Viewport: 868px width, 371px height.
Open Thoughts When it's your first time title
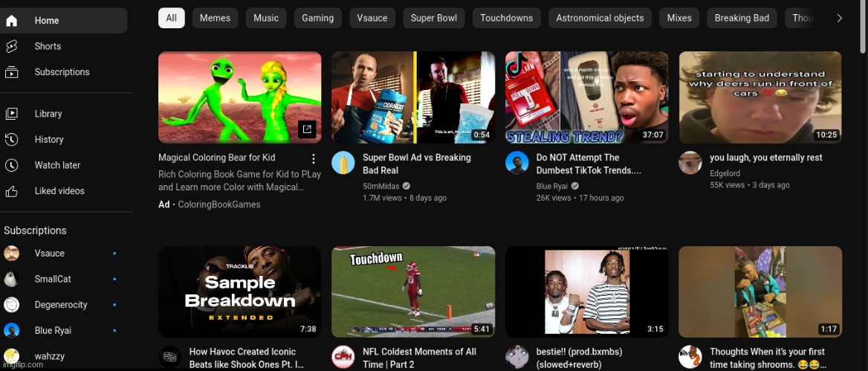768,358
